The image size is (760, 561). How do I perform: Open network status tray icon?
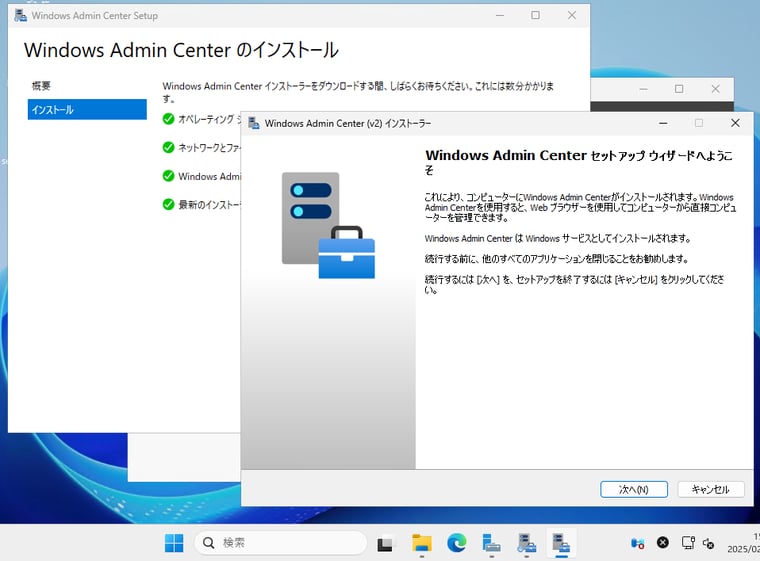coord(688,543)
